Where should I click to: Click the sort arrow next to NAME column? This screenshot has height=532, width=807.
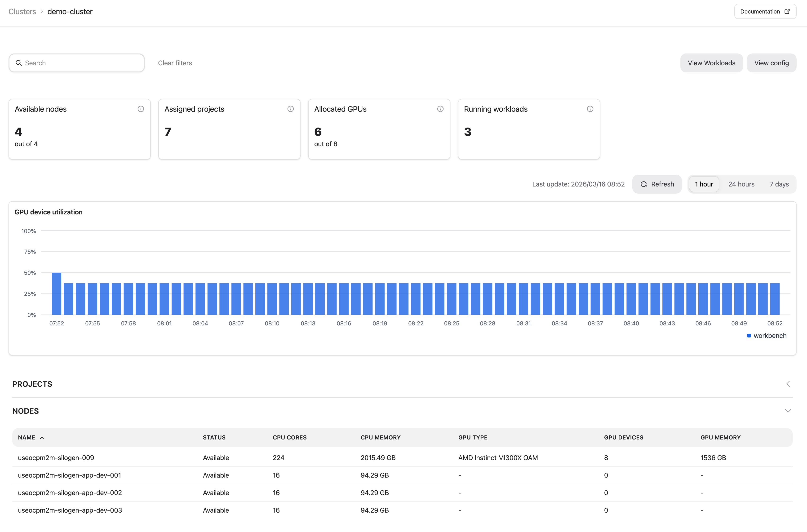click(x=42, y=438)
